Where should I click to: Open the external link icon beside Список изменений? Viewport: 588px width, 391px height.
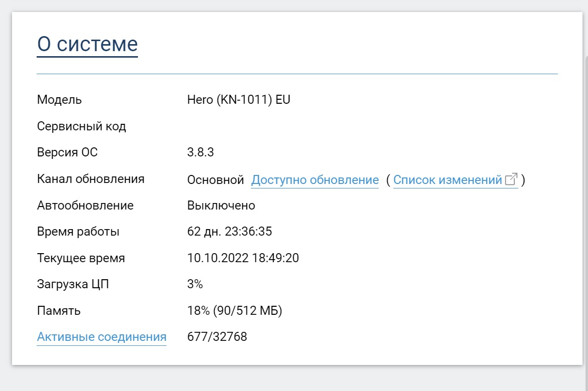coord(511,179)
